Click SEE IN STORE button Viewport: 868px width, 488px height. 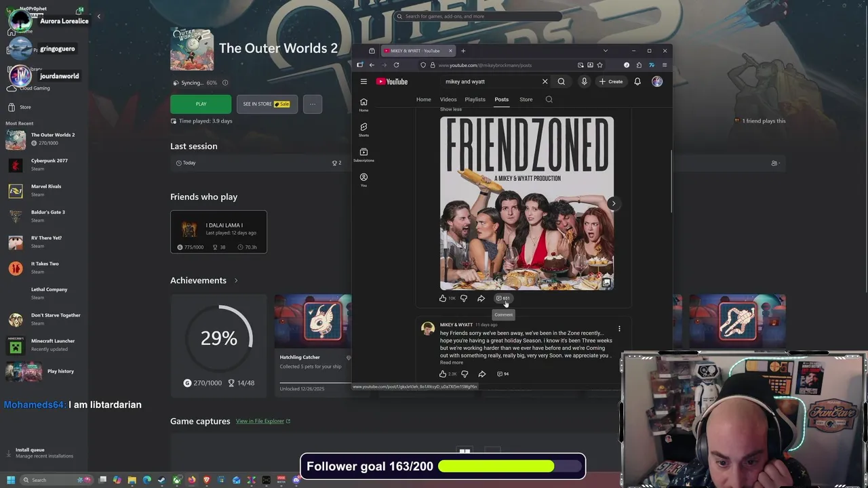coord(267,104)
